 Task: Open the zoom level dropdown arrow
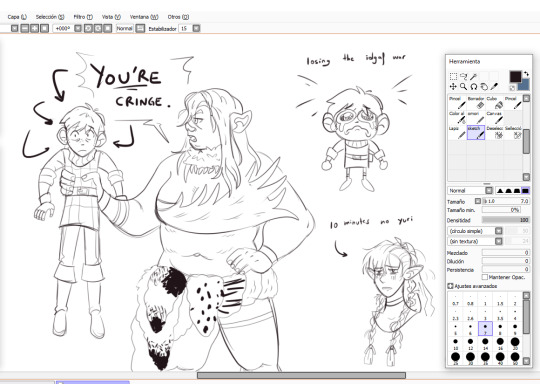14,28
